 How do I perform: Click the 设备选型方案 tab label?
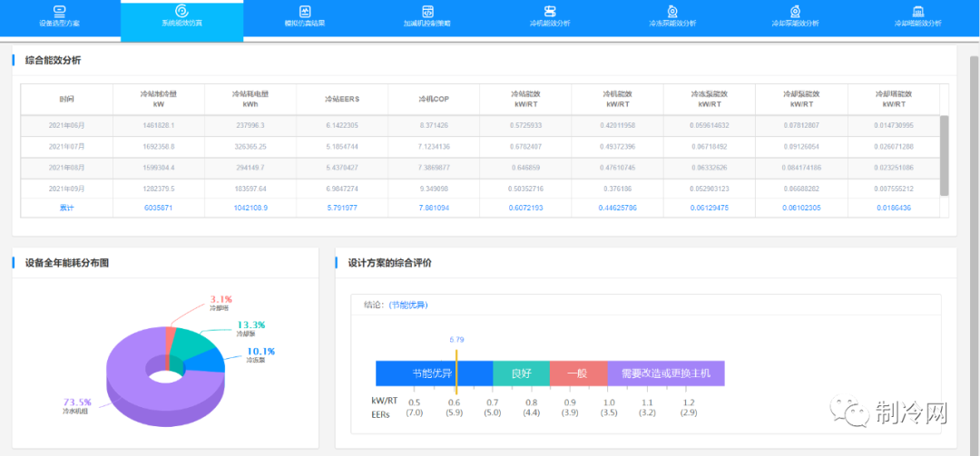pos(59,23)
